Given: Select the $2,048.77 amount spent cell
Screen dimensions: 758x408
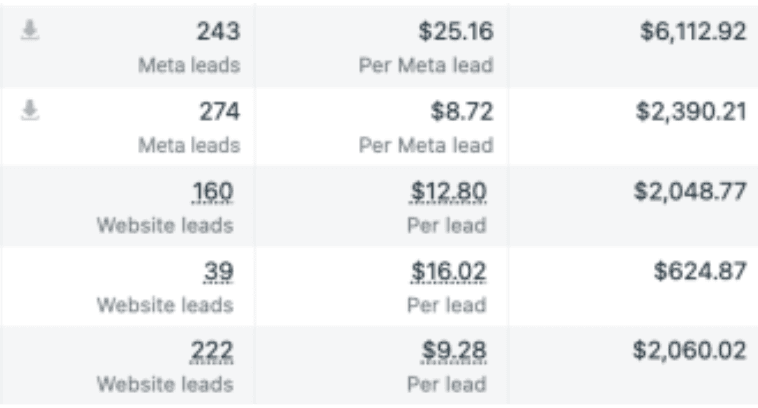Looking at the screenshot, I should pos(690,192).
